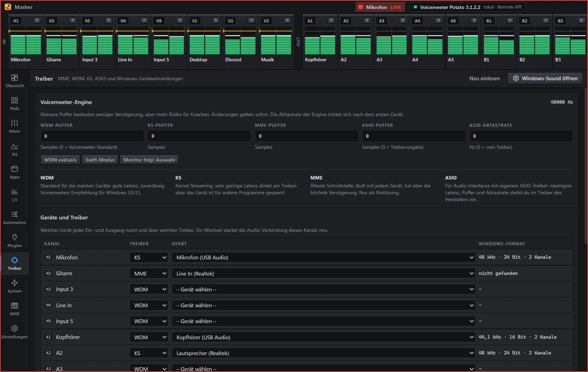Click the Masher app logo icon
The height and width of the screenshot is (372, 588).
click(x=8, y=7)
